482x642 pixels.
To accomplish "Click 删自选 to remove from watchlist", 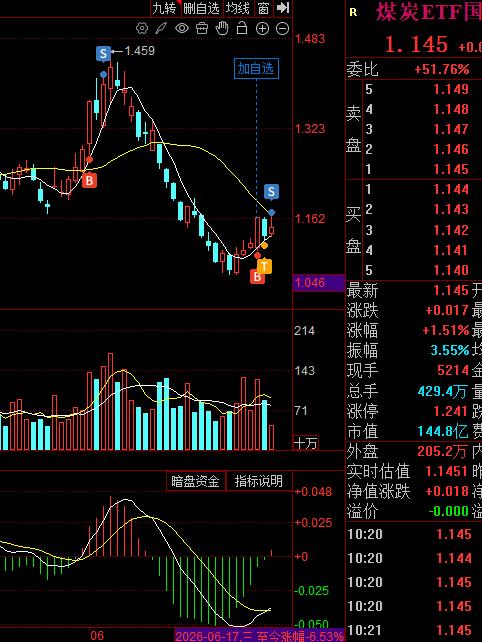I will click(x=201, y=8).
